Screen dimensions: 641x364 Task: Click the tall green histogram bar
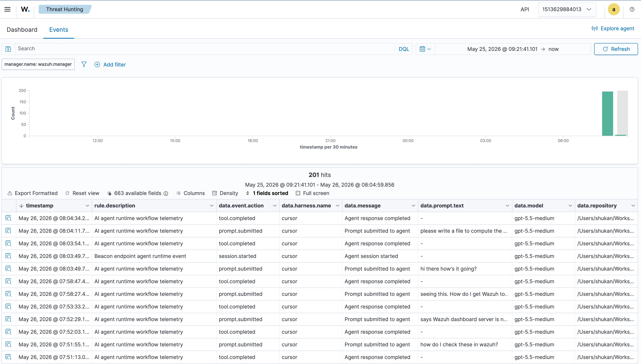coord(608,114)
